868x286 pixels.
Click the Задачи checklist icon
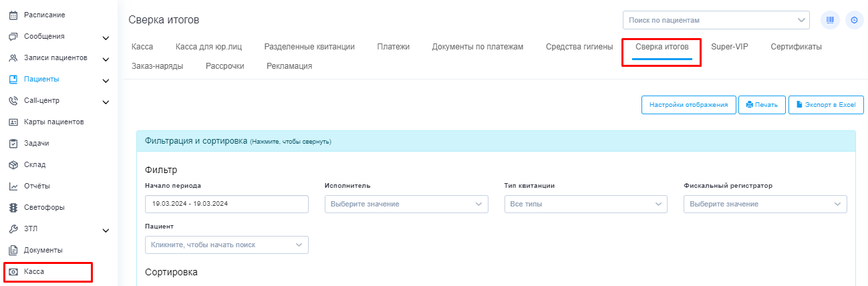click(x=13, y=143)
